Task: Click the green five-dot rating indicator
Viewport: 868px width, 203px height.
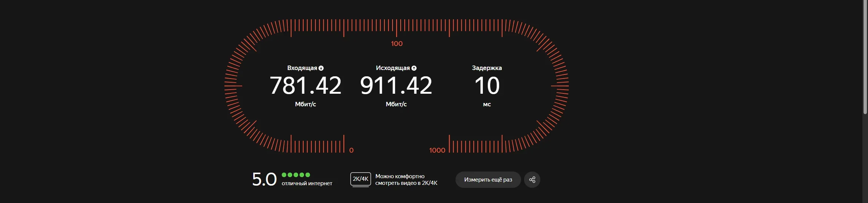Action: click(x=296, y=175)
